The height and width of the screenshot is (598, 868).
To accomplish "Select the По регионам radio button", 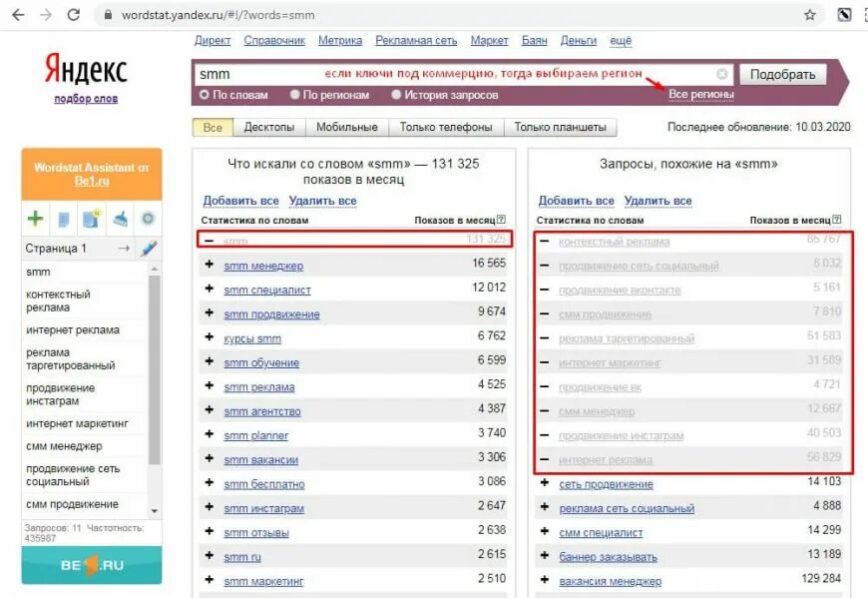I will [x=295, y=95].
